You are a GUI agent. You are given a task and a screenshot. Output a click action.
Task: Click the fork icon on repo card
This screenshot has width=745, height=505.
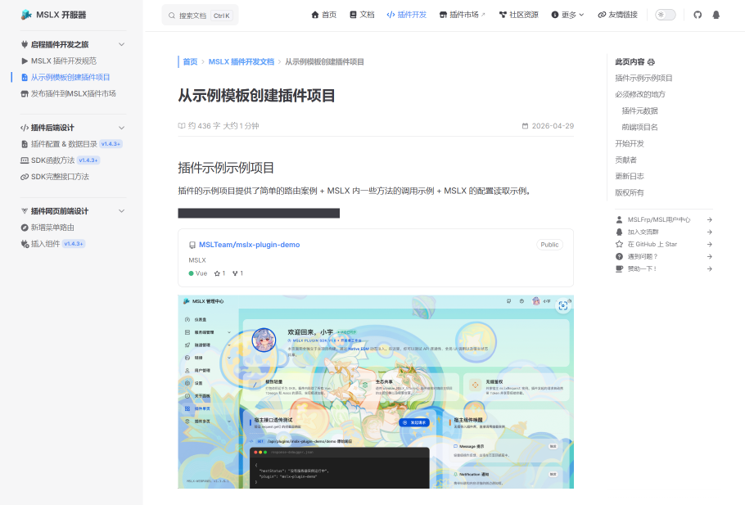tap(235, 273)
